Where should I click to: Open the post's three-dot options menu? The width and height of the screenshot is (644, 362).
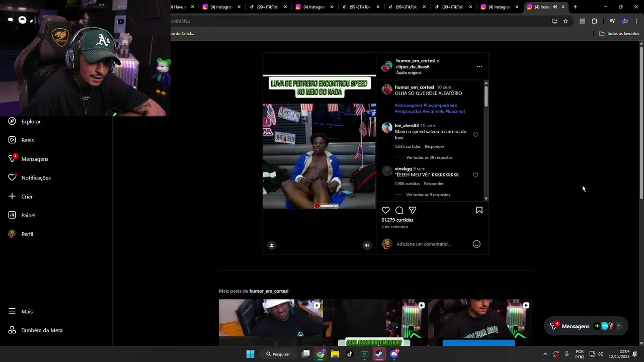(x=479, y=66)
